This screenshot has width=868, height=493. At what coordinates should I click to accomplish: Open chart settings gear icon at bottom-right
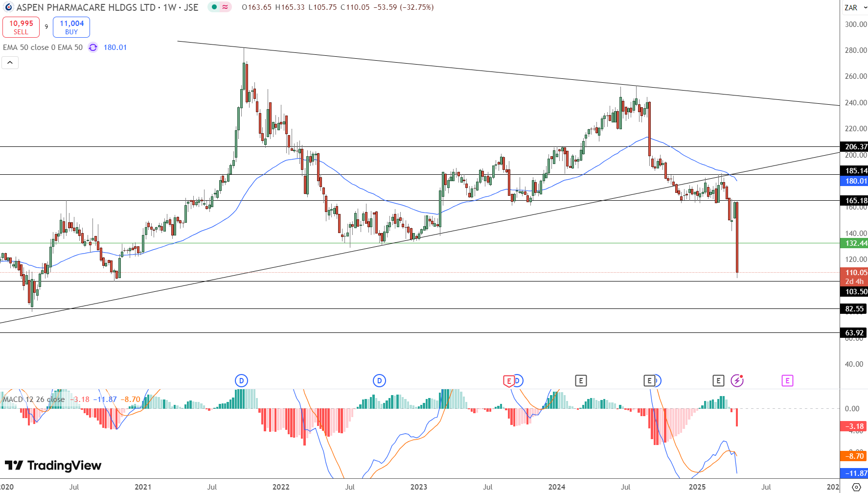click(856, 487)
